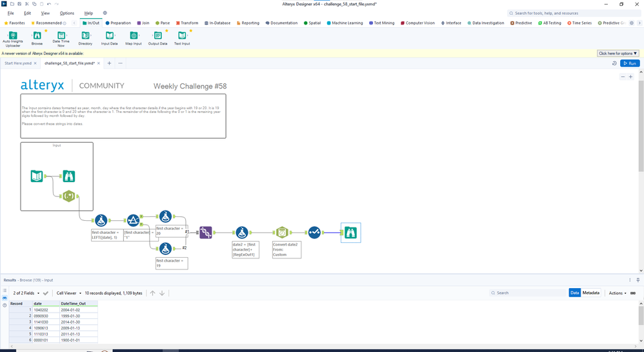Click the results panel search field

pyautogui.click(x=527, y=293)
